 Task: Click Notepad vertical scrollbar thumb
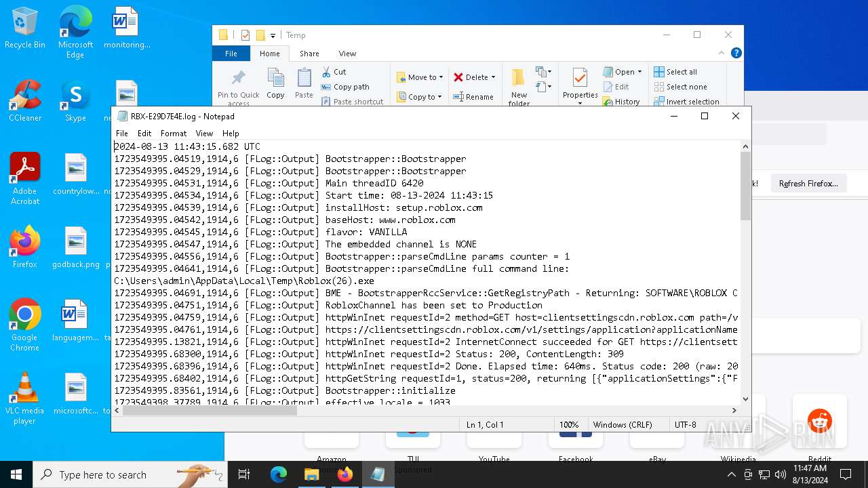(745, 186)
